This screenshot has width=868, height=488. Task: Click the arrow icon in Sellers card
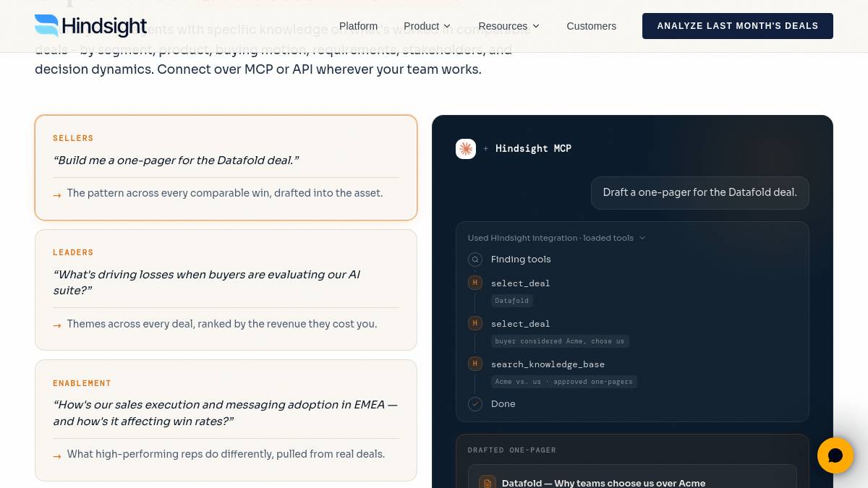(57, 194)
